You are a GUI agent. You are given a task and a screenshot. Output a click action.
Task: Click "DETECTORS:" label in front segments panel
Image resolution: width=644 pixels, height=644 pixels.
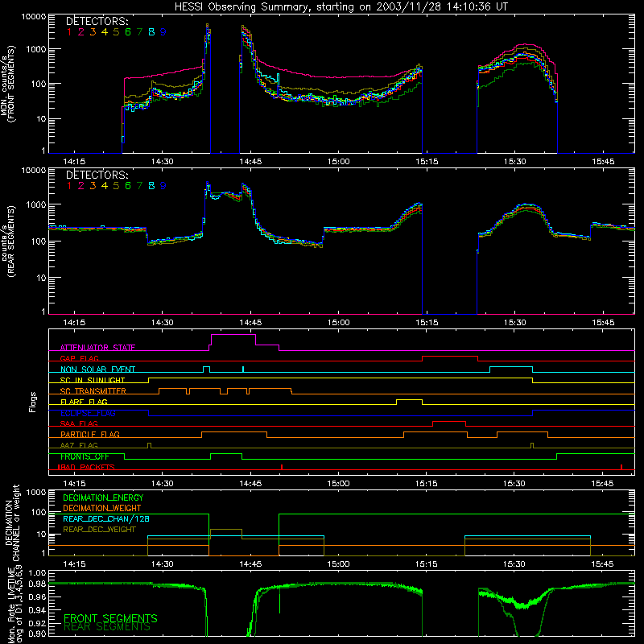pyautogui.click(x=97, y=21)
